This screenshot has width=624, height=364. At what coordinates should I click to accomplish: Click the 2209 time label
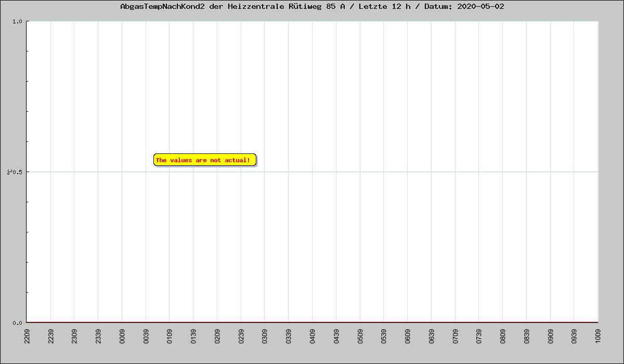(27, 336)
